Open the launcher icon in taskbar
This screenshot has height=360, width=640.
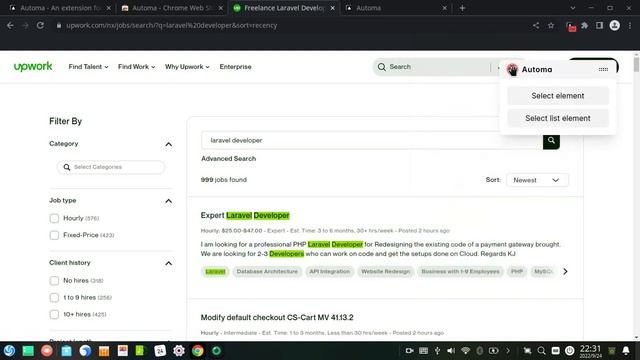point(9,351)
